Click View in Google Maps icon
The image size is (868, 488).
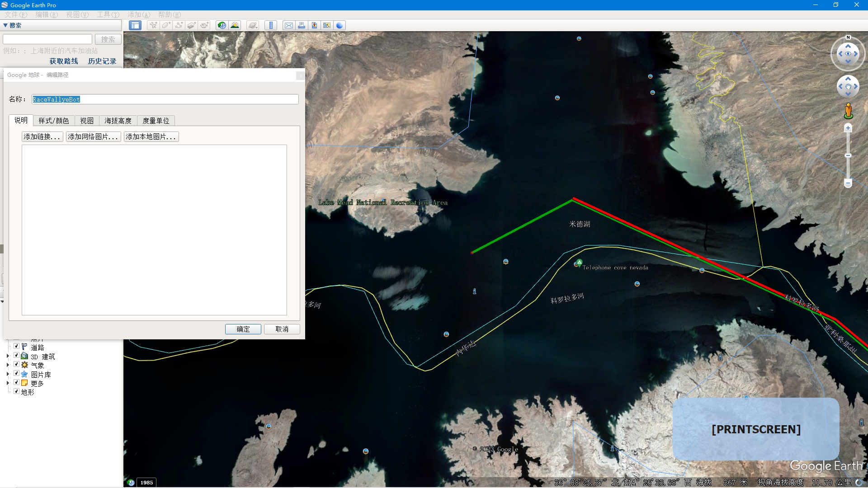327,25
